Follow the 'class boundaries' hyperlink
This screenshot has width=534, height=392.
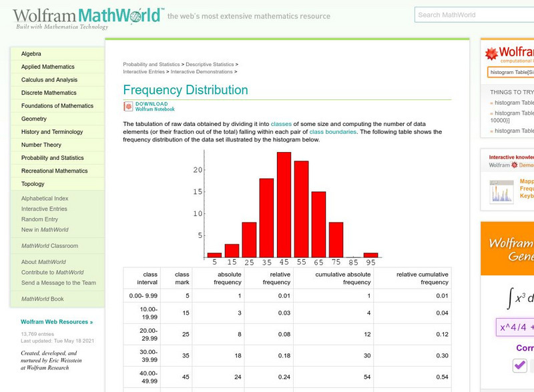click(x=332, y=132)
